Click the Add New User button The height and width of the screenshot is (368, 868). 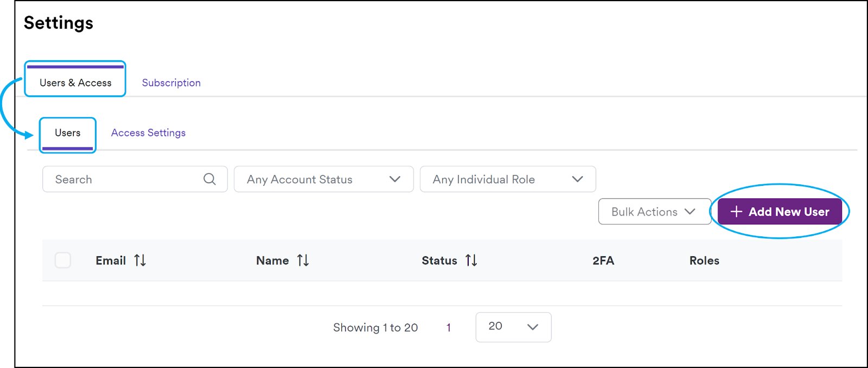(780, 211)
